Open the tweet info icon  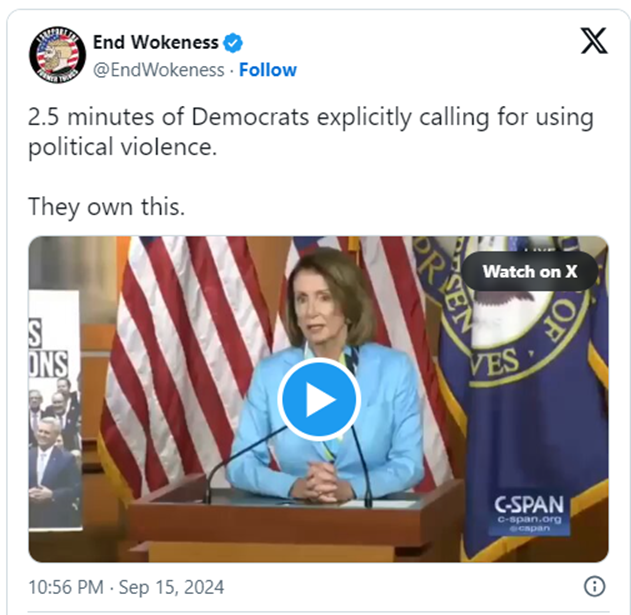(x=594, y=586)
